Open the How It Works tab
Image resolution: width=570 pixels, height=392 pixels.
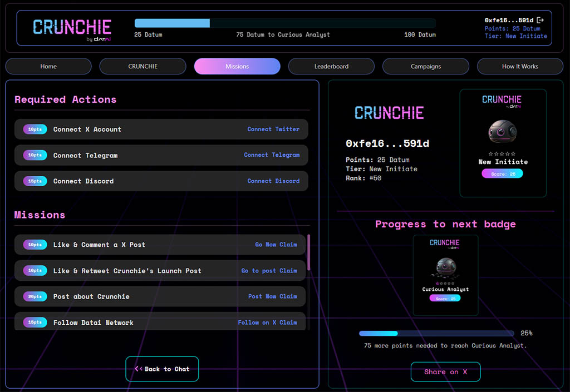click(x=520, y=66)
